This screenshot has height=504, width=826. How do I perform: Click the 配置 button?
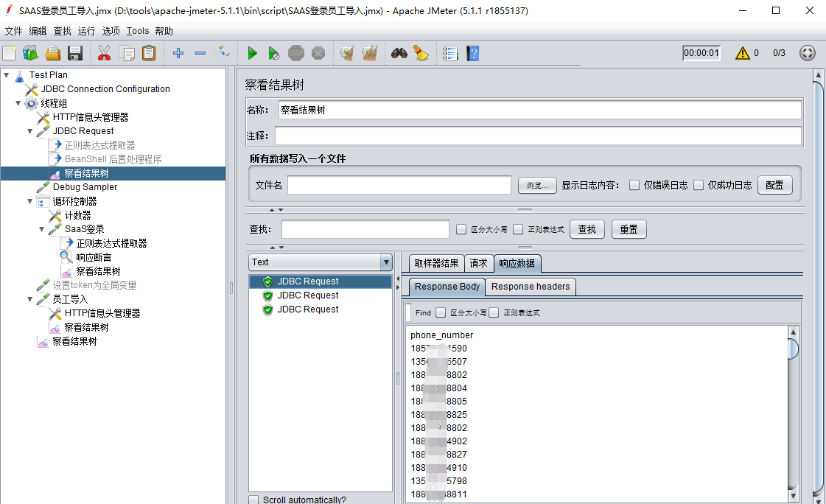click(x=775, y=186)
